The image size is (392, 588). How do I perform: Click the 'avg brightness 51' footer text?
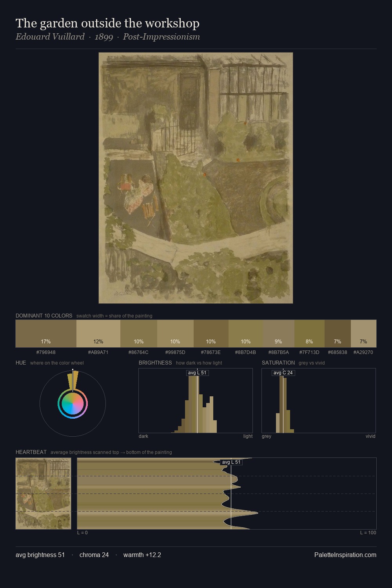tap(40, 555)
